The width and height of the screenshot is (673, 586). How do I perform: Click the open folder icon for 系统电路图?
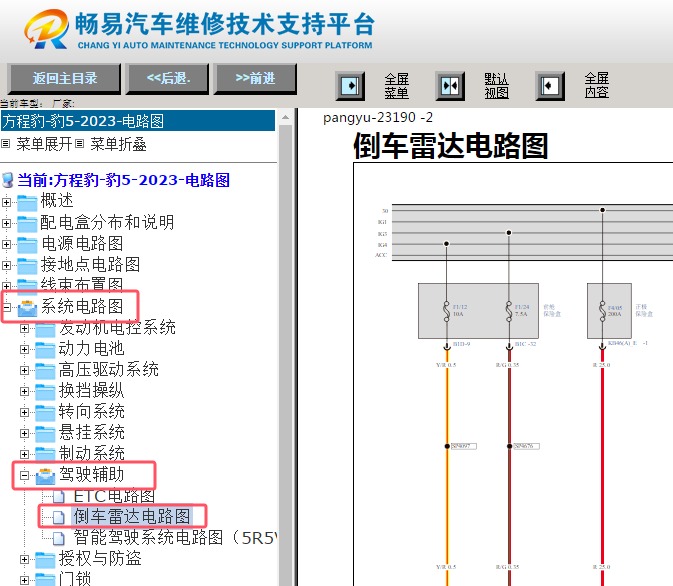pyautogui.click(x=27, y=307)
